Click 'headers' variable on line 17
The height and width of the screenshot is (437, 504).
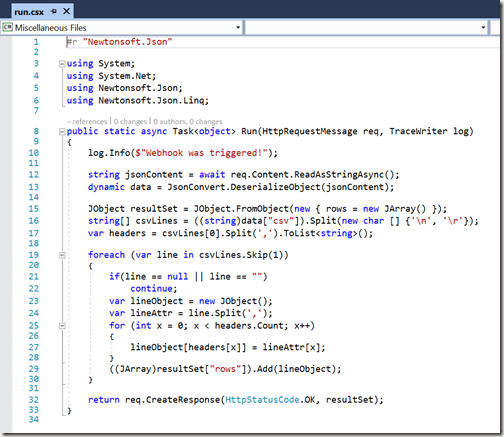127,233
